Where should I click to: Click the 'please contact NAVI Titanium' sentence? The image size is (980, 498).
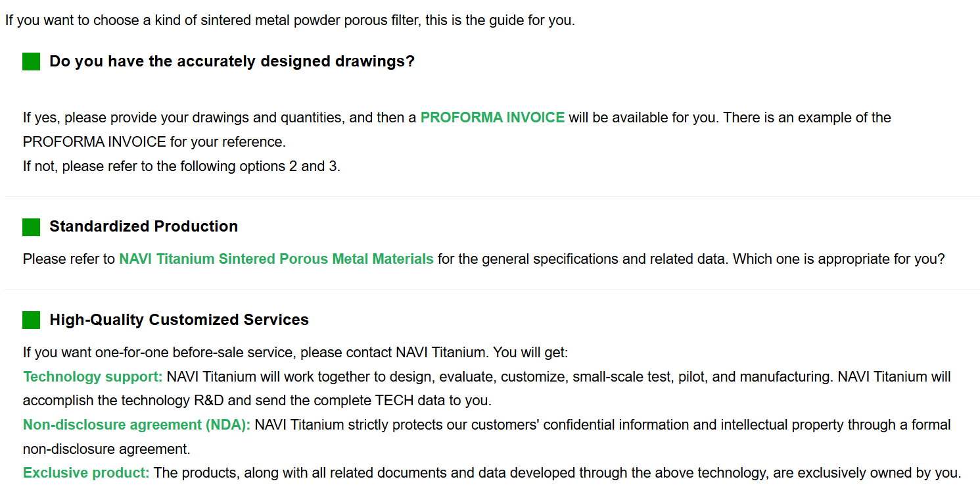(x=295, y=353)
